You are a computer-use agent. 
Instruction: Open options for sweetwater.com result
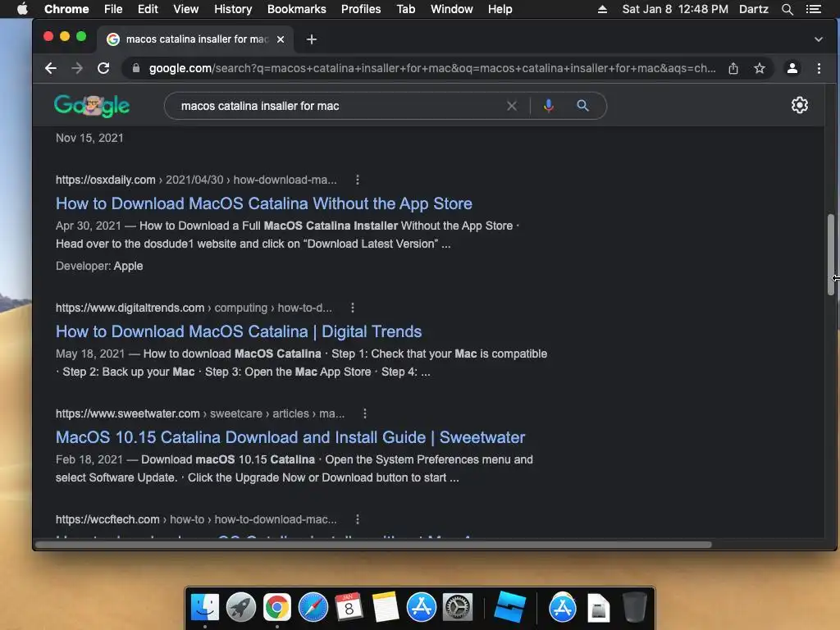tap(364, 413)
